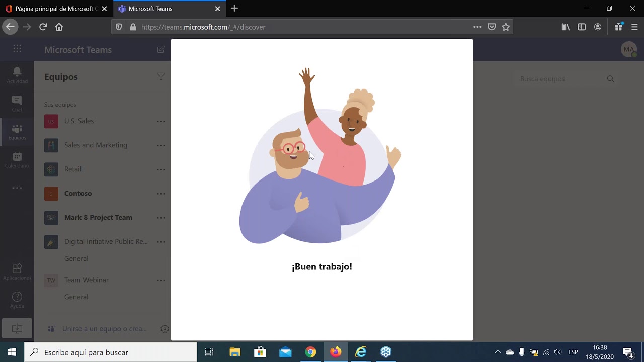Launch File Explorer from taskbar
Viewport: 644px width, 362px height.
click(x=235, y=352)
